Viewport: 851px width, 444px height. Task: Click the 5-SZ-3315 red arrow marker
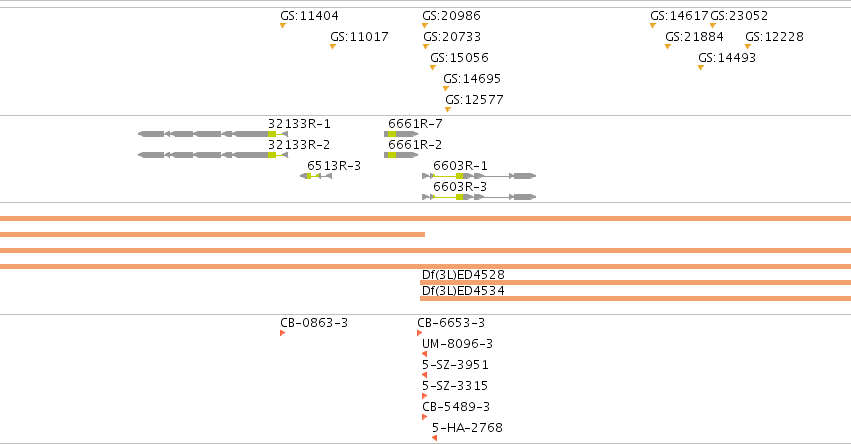[424, 396]
